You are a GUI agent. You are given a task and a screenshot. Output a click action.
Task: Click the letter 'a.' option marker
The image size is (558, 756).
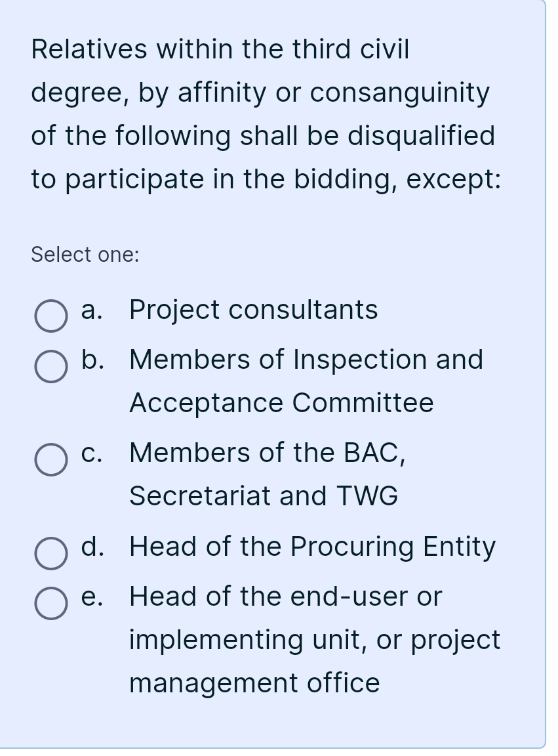point(92,310)
